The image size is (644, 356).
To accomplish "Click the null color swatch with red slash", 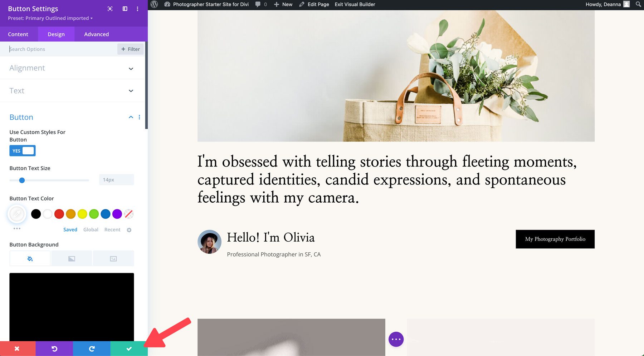I will (128, 214).
